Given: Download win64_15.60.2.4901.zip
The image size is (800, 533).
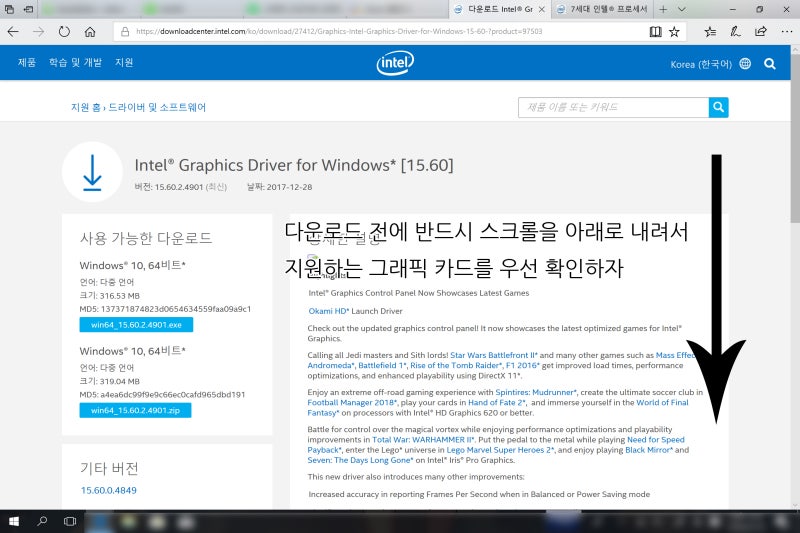Looking at the screenshot, I should [x=135, y=410].
